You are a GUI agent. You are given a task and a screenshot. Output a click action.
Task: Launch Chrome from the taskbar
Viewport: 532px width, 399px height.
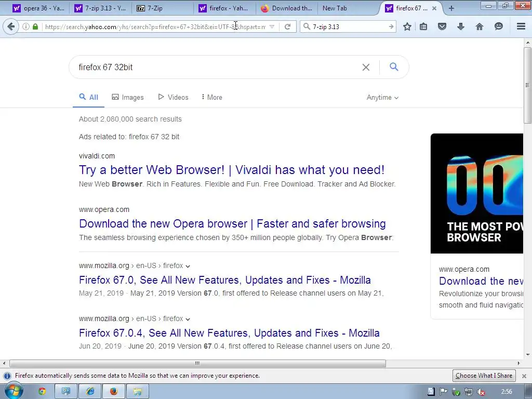tap(42, 392)
